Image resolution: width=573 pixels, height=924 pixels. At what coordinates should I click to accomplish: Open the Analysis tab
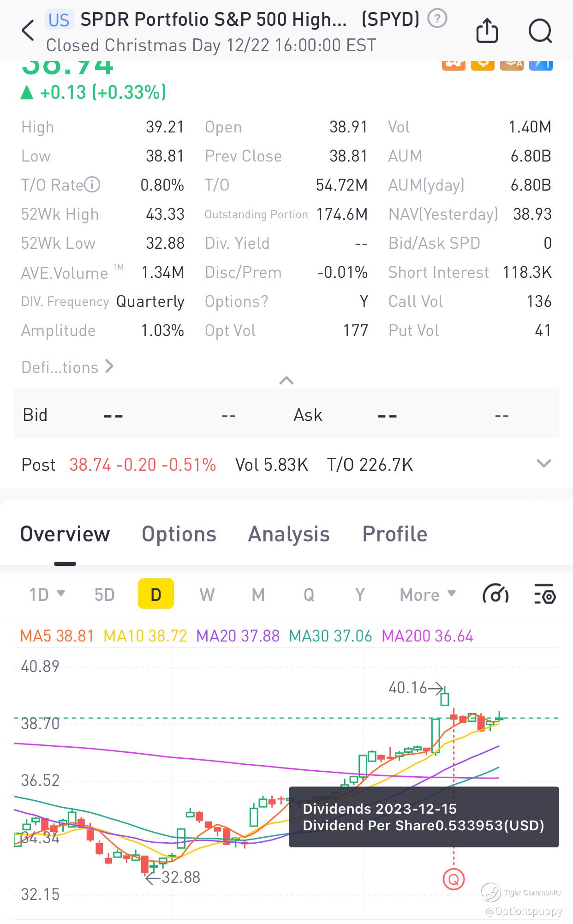click(289, 534)
